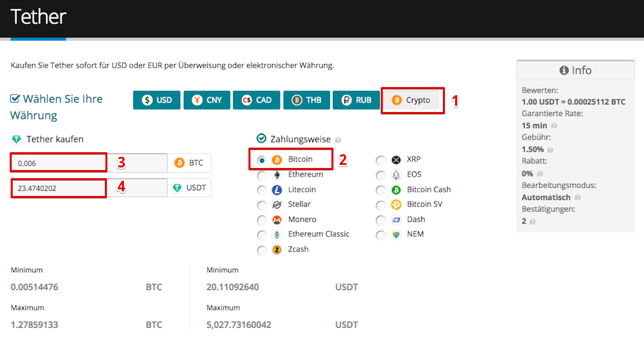Click the help icon beside Bestätigungen value 2

coord(533,222)
